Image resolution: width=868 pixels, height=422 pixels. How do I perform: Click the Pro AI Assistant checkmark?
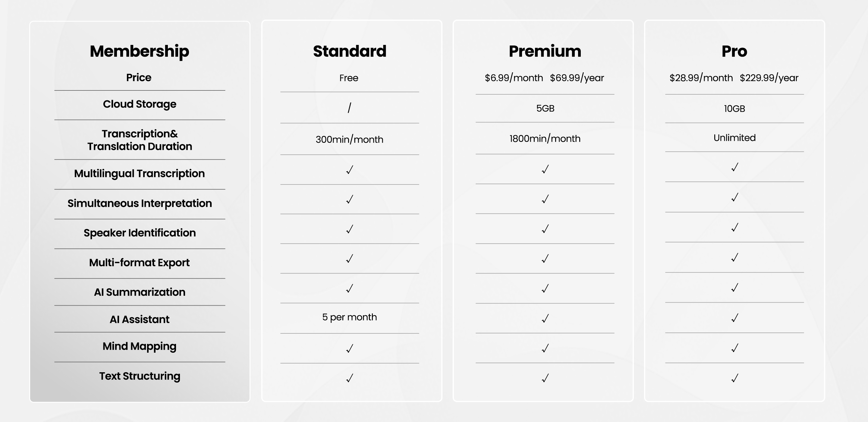coord(735,318)
